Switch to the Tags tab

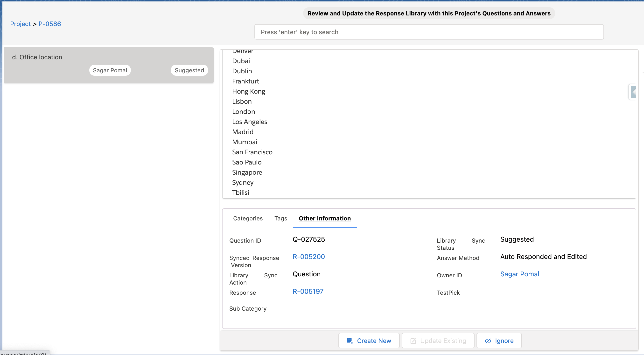tap(280, 218)
